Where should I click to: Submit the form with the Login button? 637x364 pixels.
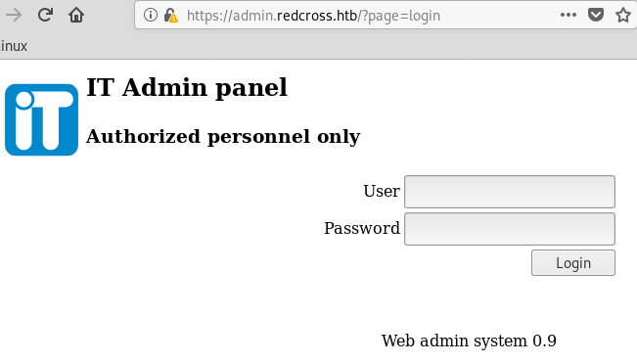[x=573, y=263]
